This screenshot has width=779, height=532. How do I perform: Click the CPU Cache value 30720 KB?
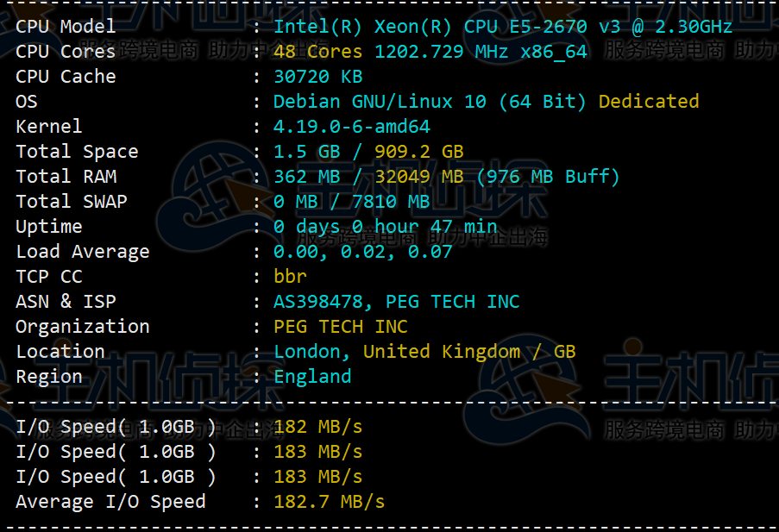pyautogui.click(x=317, y=77)
